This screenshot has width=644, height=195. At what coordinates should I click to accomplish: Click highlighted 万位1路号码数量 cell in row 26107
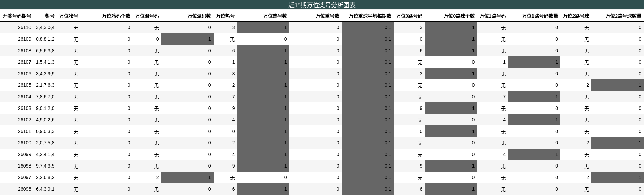pyautogui.click(x=534, y=62)
